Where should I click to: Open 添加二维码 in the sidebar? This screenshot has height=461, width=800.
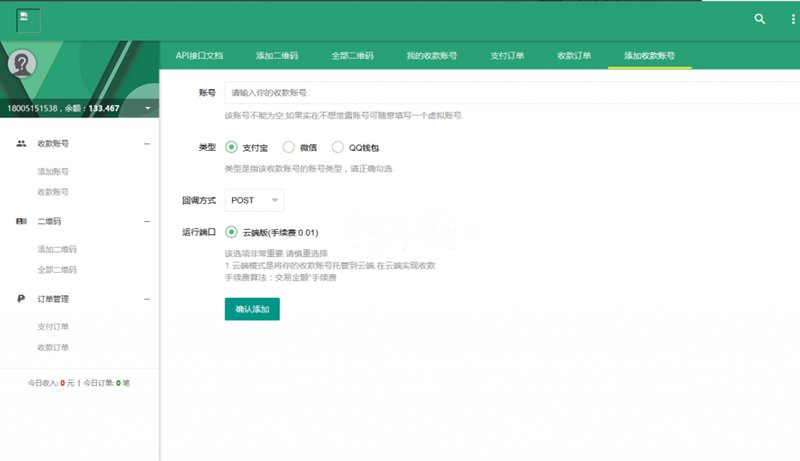[x=57, y=249]
